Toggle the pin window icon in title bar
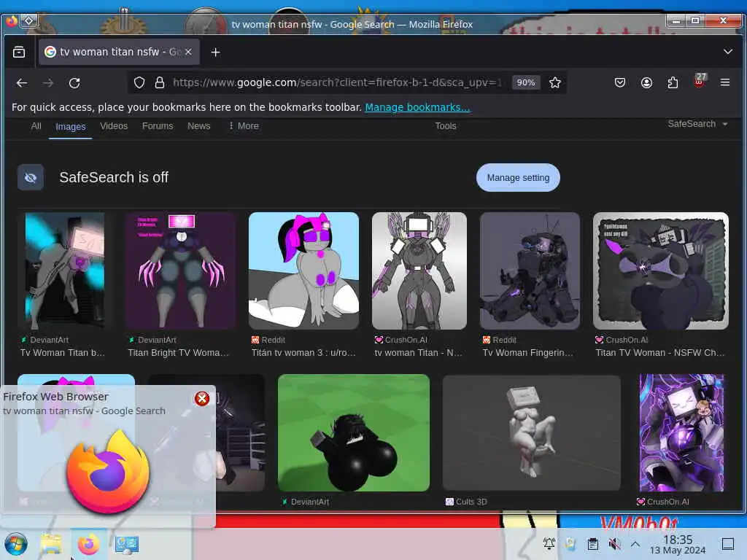 click(x=28, y=20)
